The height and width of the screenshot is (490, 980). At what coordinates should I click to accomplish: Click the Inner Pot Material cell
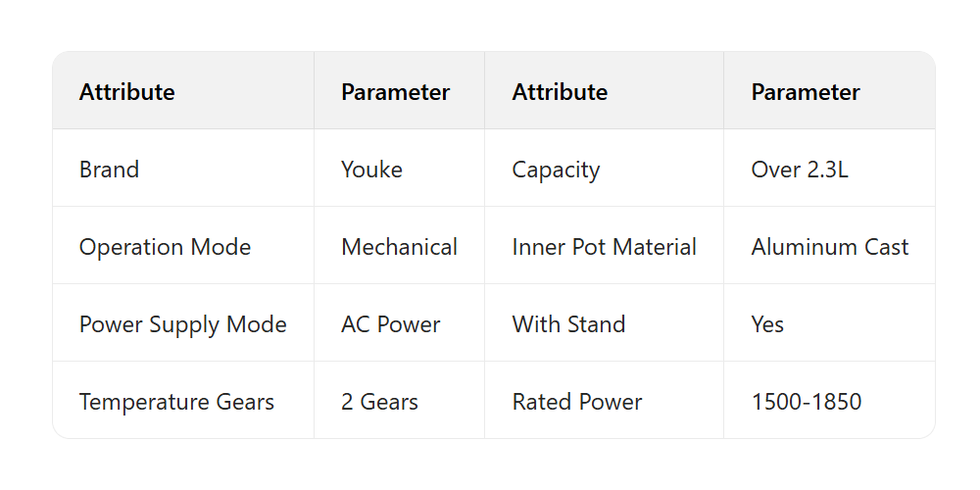(604, 247)
